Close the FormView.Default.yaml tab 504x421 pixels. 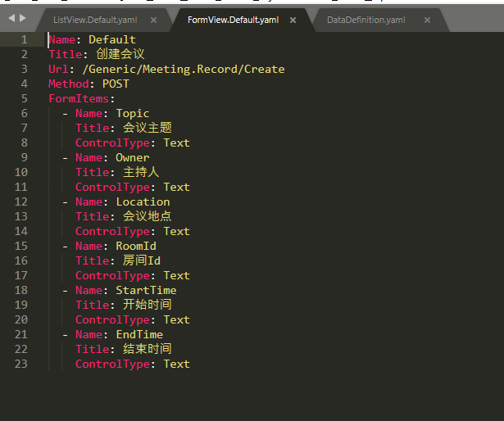coord(293,20)
